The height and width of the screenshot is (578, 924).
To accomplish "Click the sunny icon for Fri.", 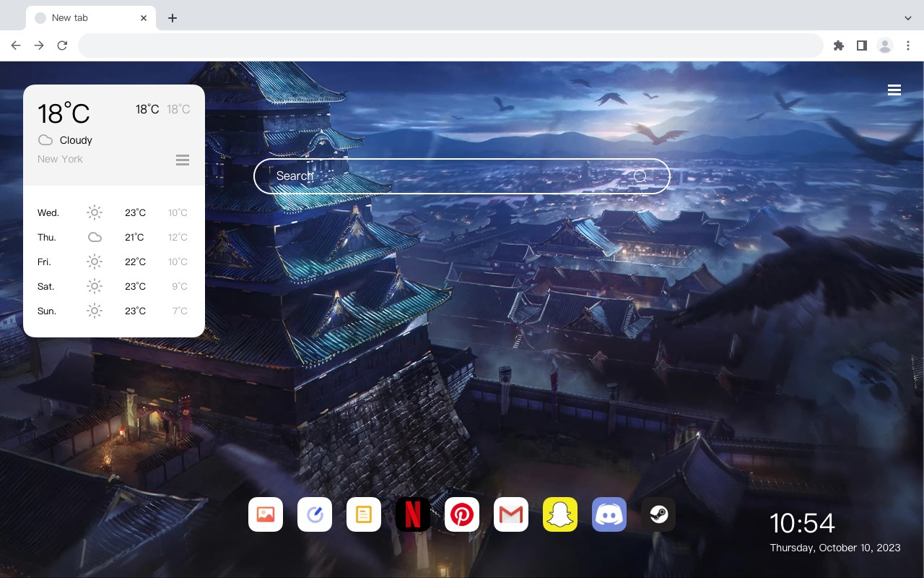I will pyautogui.click(x=95, y=262).
